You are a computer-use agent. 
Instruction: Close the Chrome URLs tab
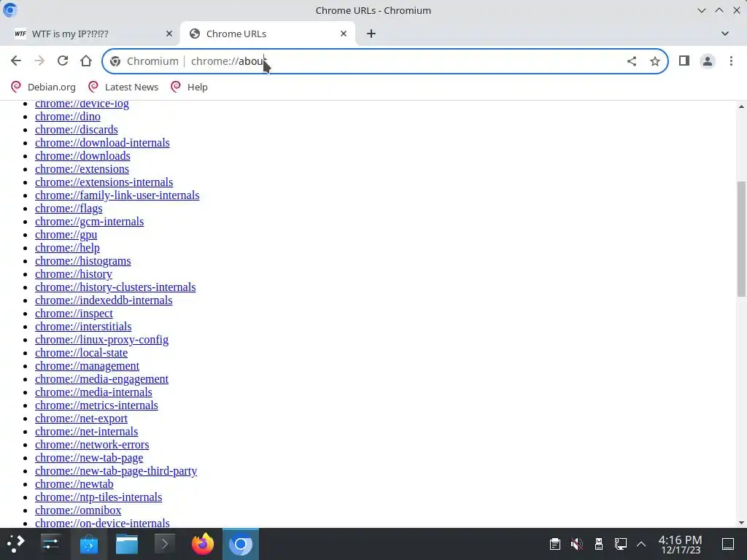point(344,34)
